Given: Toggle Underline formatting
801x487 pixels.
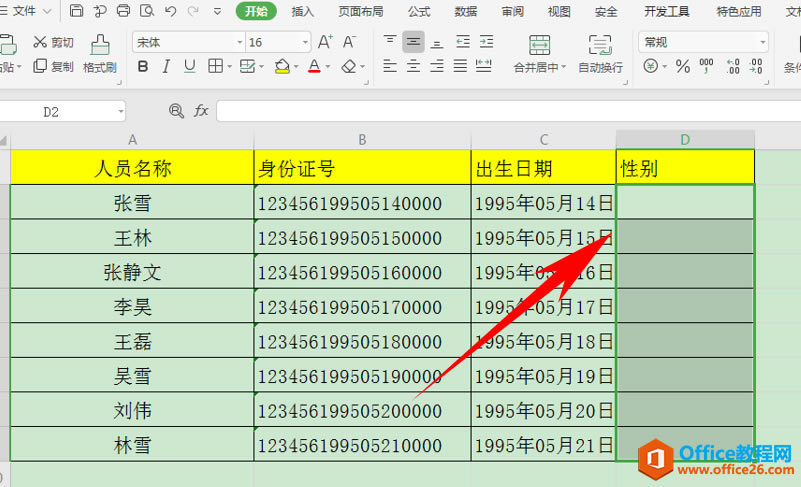Looking at the screenshot, I should [188, 67].
